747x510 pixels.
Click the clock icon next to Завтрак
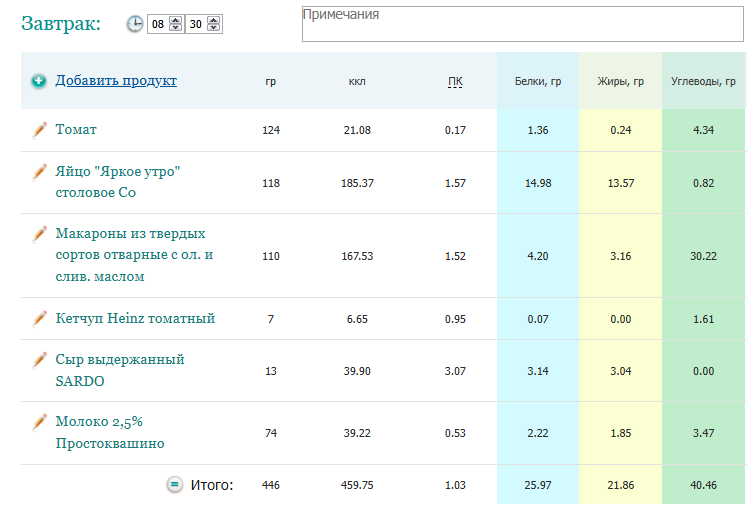tap(135, 24)
